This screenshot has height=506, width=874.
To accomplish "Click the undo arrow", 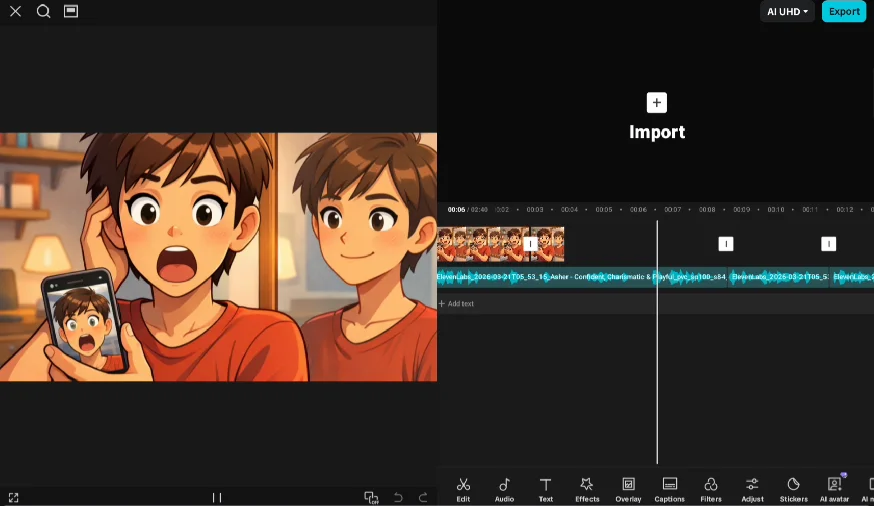I will (x=398, y=497).
